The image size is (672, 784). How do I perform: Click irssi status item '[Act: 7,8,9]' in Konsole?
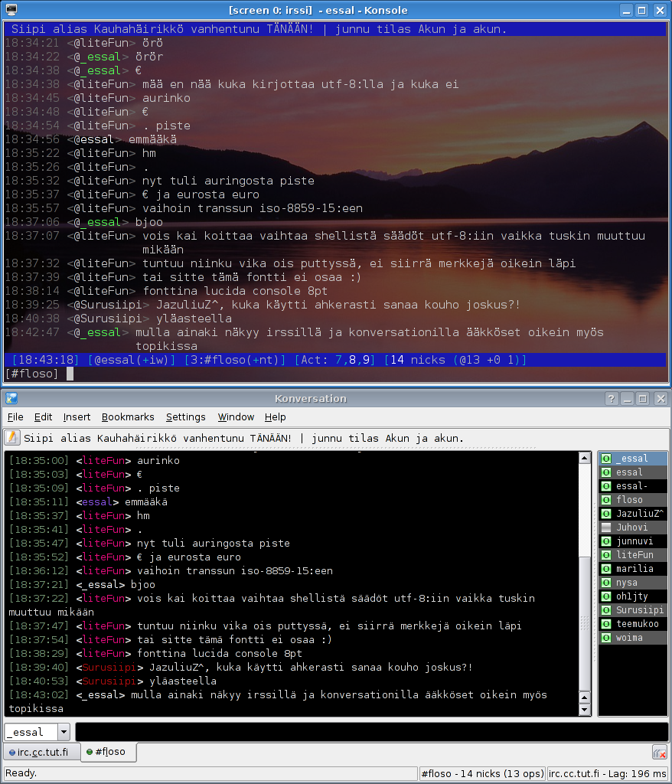click(x=335, y=360)
